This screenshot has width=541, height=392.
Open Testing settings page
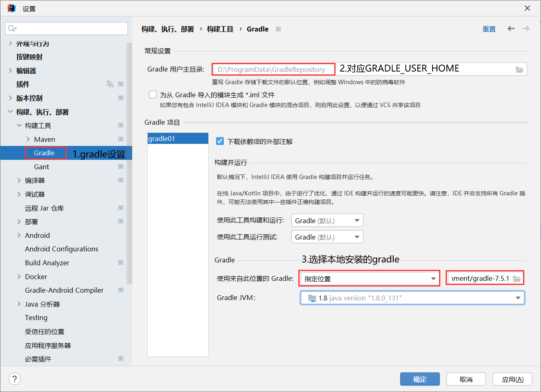click(36, 318)
